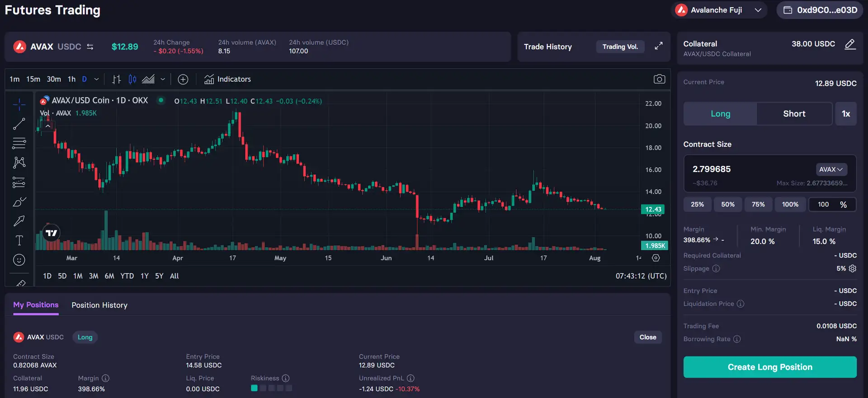Select the Long order side

pyautogui.click(x=720, y=114)
